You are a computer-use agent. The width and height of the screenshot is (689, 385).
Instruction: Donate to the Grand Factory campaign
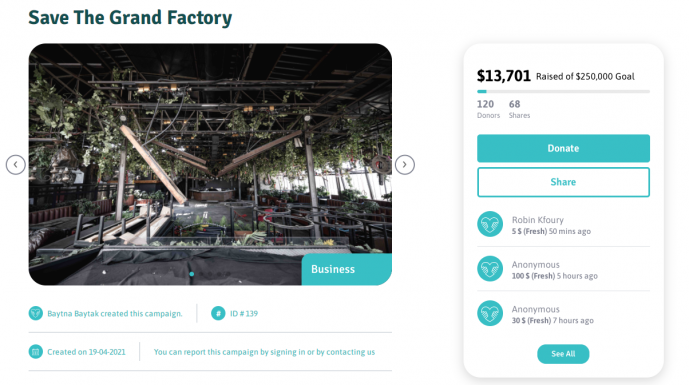click(x=563, y=148)
